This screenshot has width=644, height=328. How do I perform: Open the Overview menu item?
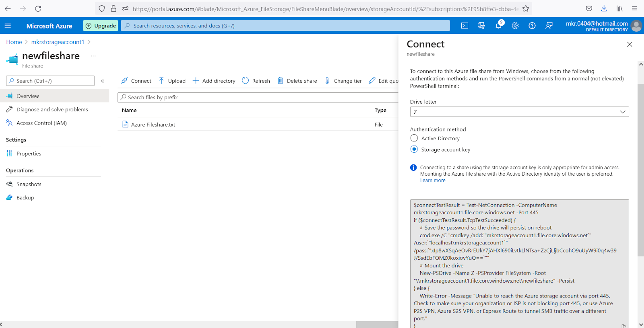click(54, 96)
